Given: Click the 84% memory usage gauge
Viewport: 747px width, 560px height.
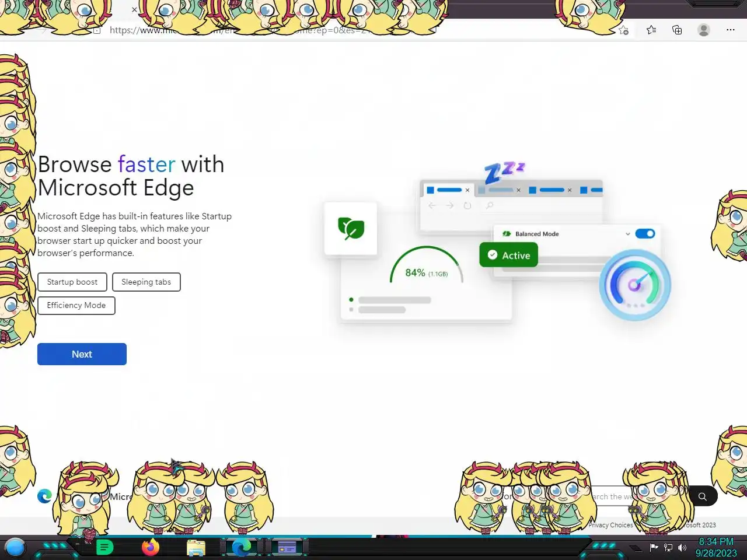Looking at the screenshot, I should 426,265.
